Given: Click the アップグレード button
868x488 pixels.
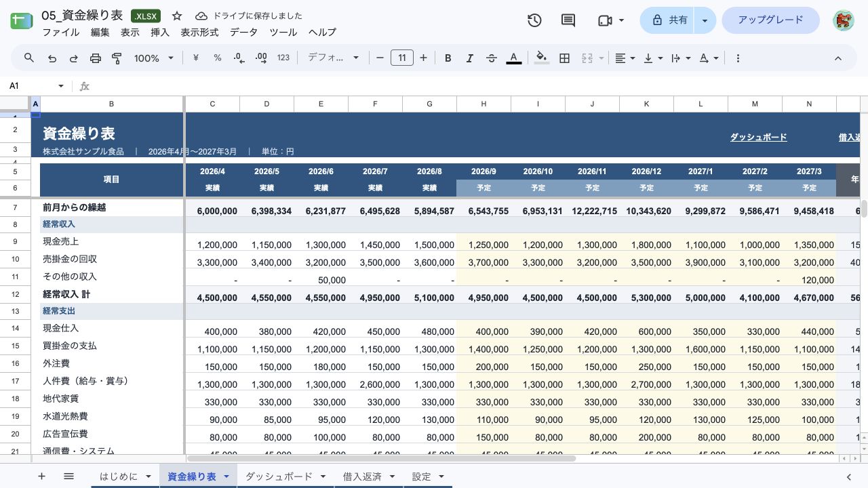Looking at the screenshot, I should [770, 20].
